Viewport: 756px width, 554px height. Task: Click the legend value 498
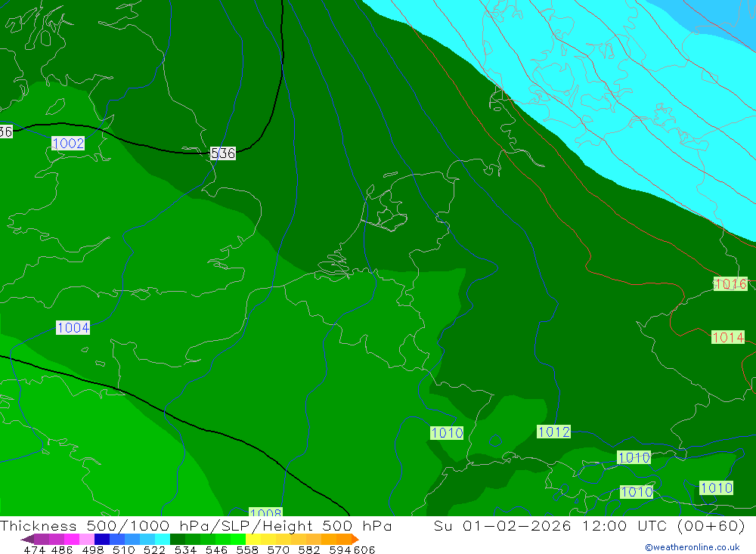coord(93,549)
